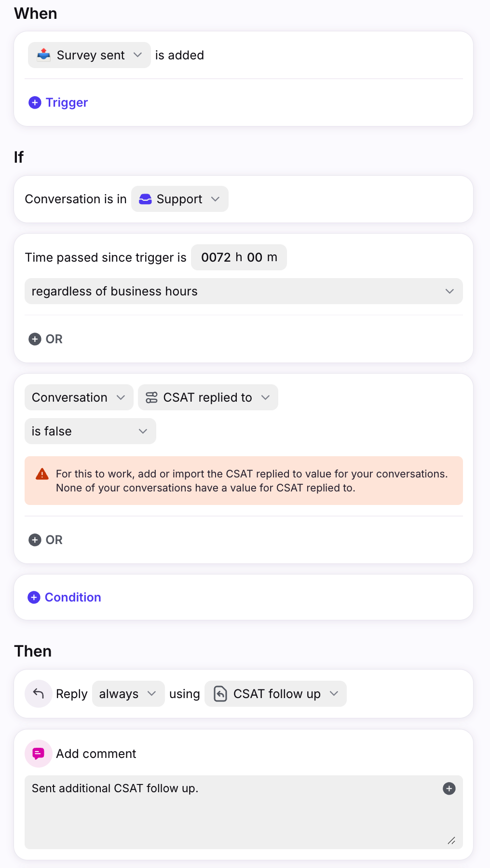Image resolution: width=490 pixels, height=868 pixels.
Task: Click the Reply arrow icon
Action: (x=39, y=694)
